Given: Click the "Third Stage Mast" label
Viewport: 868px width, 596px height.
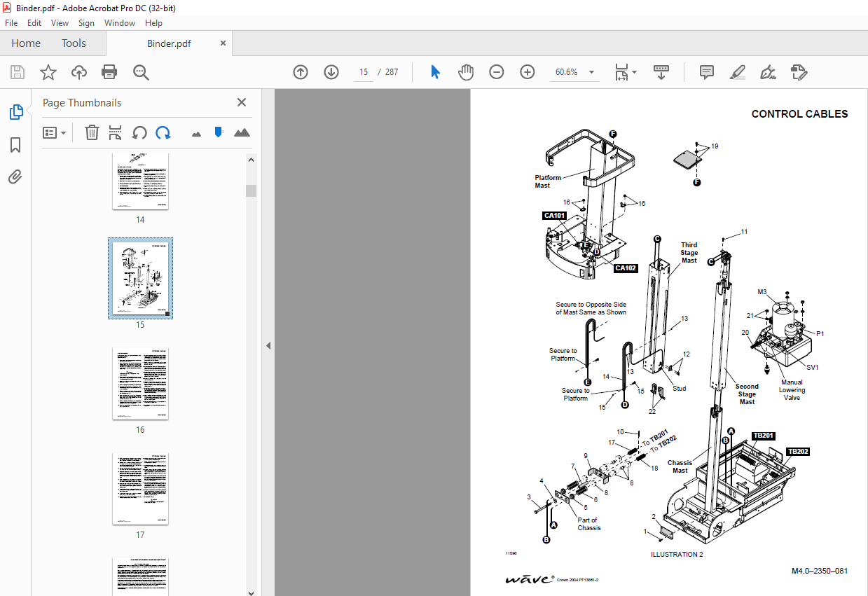Looking at the screenshot, I should pos(689,253).
